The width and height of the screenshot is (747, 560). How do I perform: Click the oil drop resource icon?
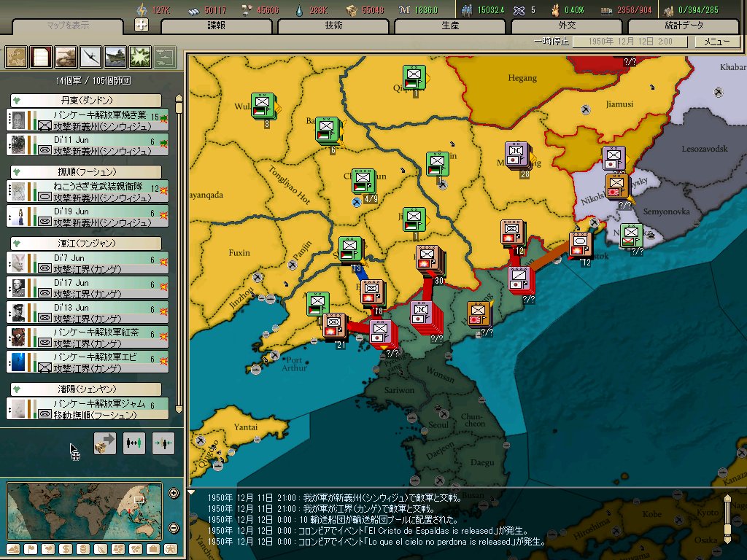click(298, 10)
